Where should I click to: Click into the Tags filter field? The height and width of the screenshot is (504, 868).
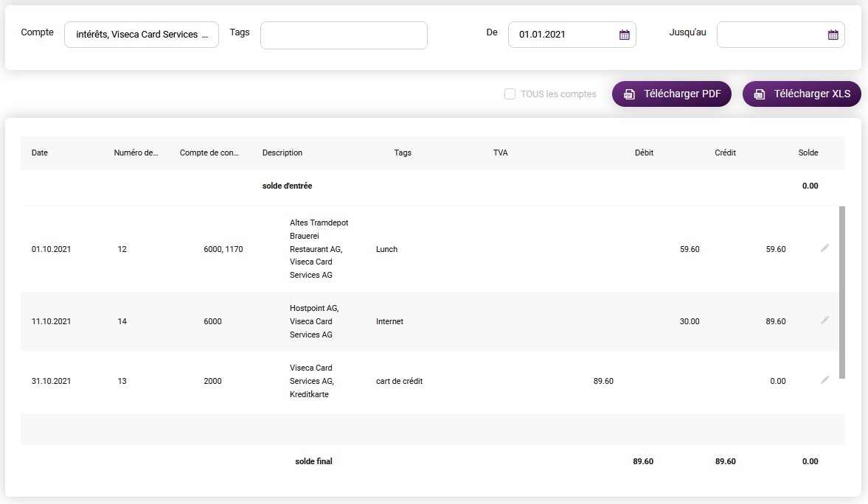tap(344, 35)
